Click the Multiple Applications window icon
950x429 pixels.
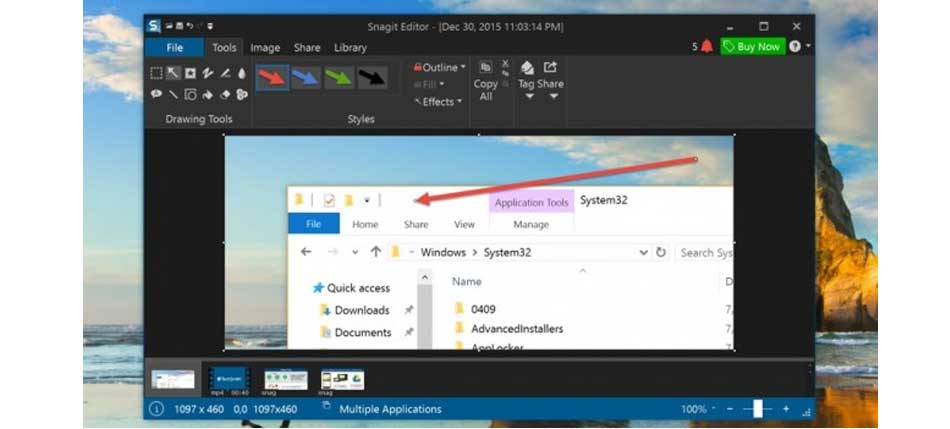tap(327, 405)
